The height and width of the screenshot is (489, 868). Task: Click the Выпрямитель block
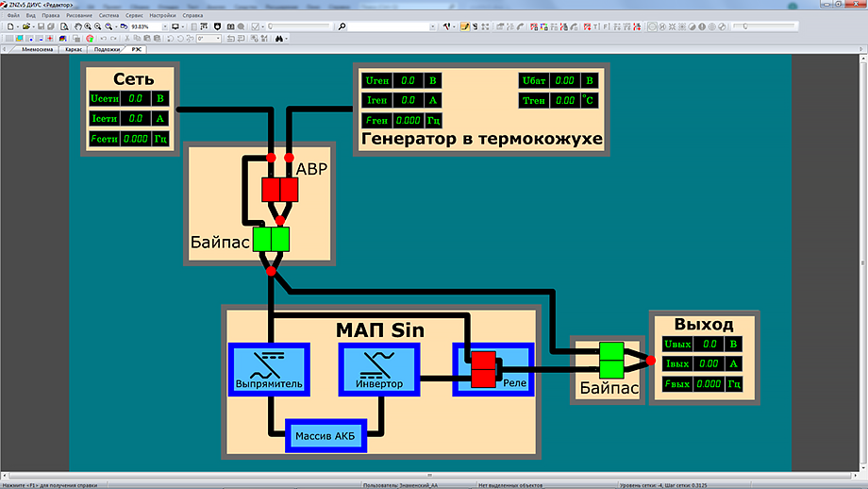tap(269, 368)
